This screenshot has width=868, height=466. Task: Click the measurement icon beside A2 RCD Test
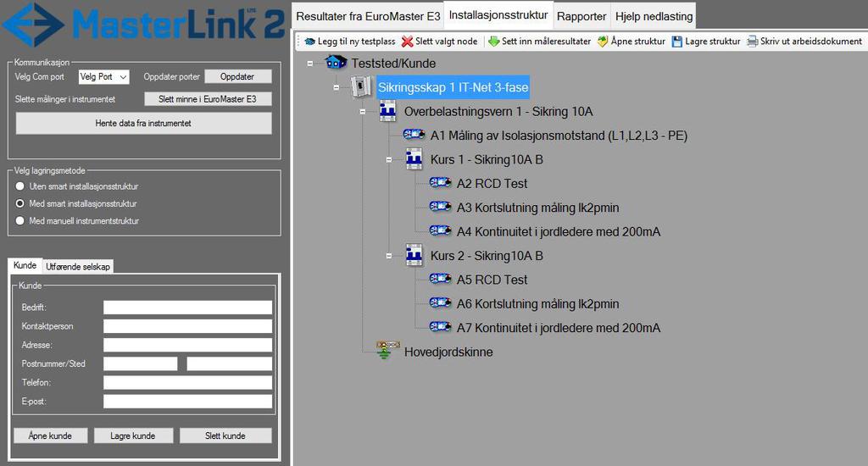440,182
